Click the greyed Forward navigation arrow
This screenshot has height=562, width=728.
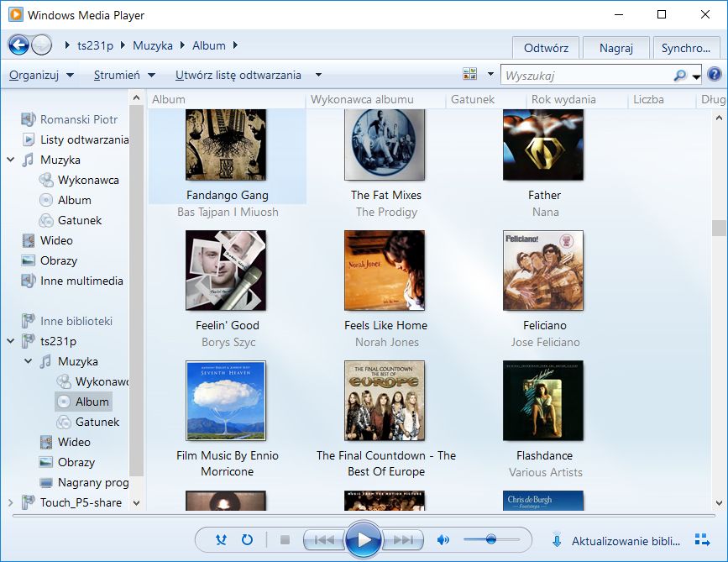coord(42,45)
